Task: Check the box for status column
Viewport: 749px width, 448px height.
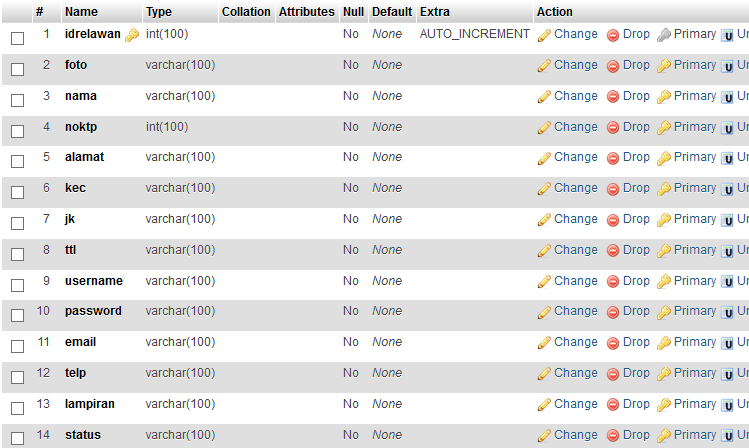Action: [x=17, y=438]
